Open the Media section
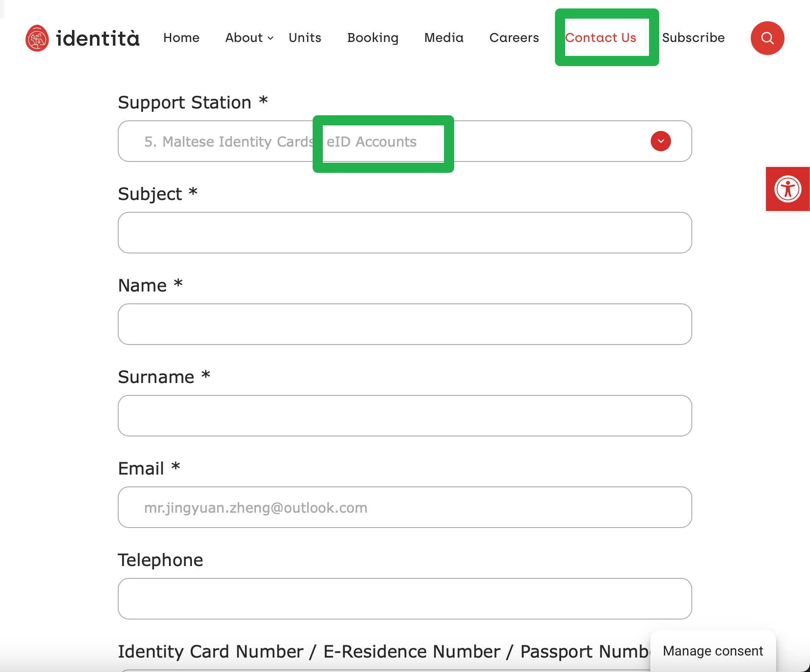 (x=444, y=38)
